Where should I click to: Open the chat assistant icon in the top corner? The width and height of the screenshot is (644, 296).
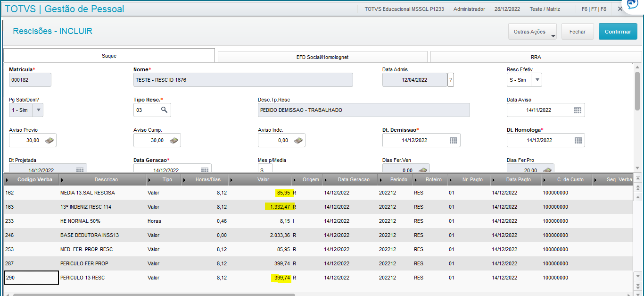click(x=632, y=4)
